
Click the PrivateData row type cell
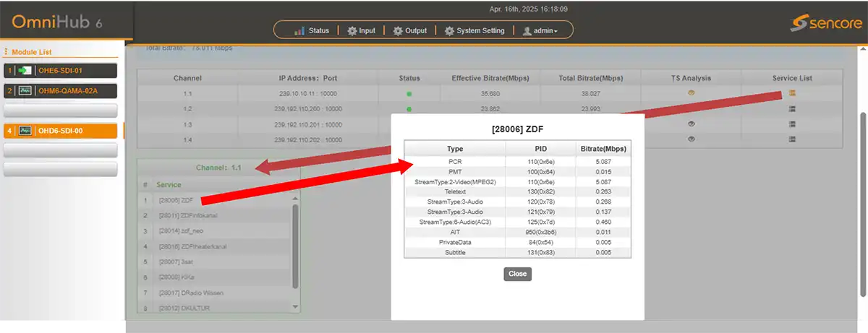[455, 243]
